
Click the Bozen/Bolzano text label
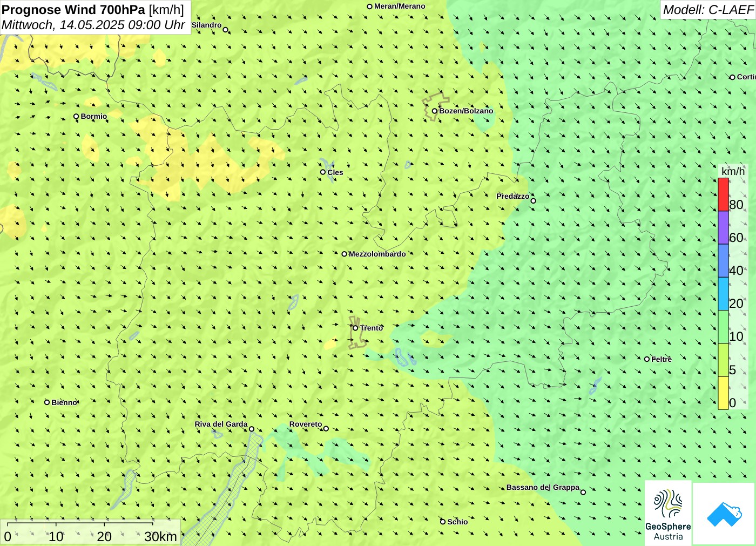[x=466, y=111]
